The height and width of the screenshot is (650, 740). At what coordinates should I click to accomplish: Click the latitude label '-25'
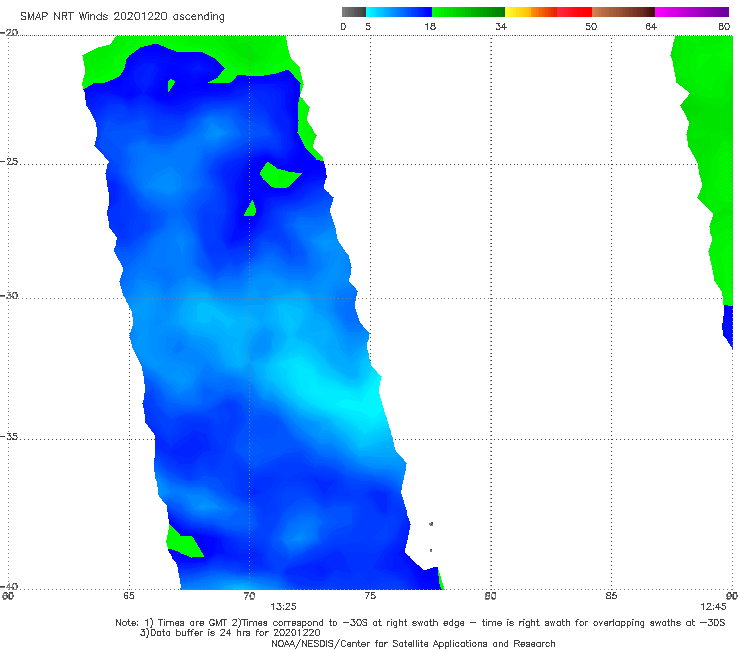pos(9,161)
